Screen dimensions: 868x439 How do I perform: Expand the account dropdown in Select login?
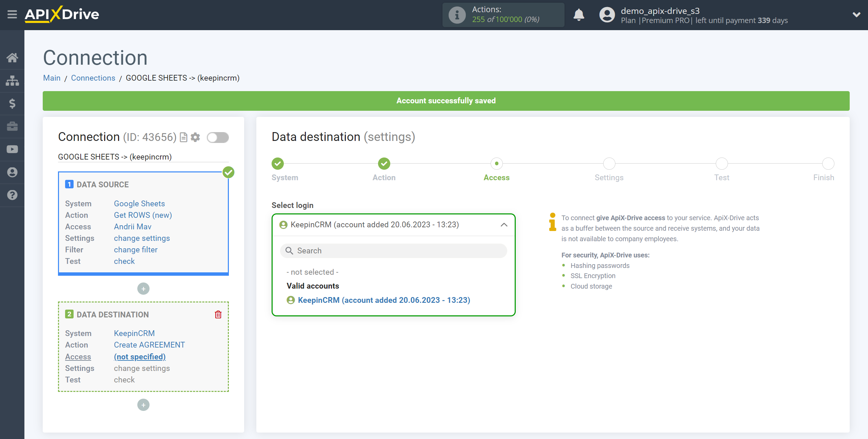click(x=502, y=224)
